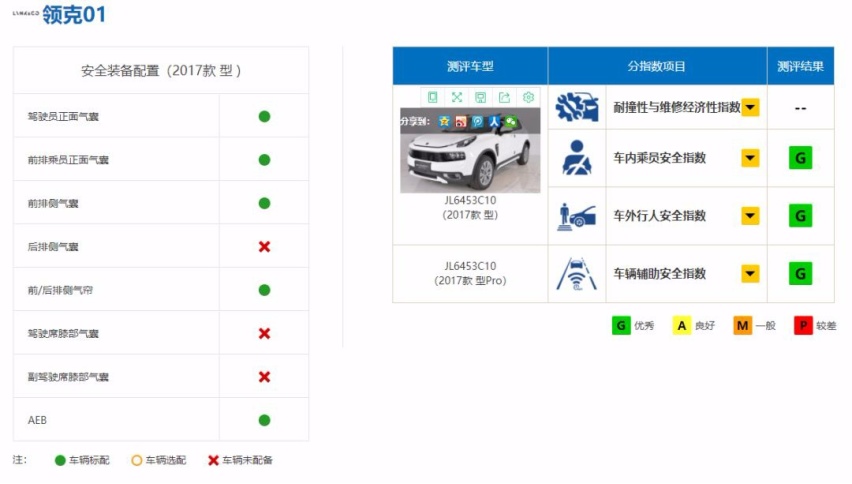
Task: Click the 车辆选配 orange circle legend icon
Action: point(136,460)
